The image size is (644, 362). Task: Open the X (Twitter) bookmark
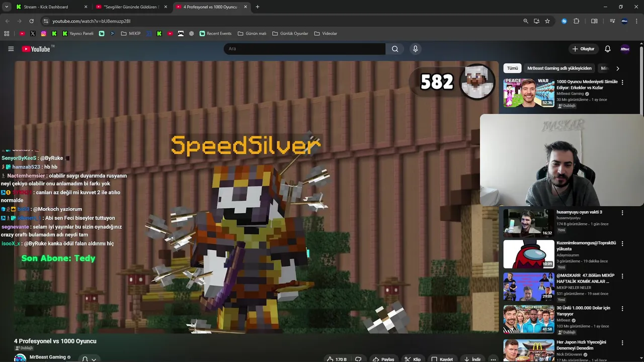click(x=33, y=33)
